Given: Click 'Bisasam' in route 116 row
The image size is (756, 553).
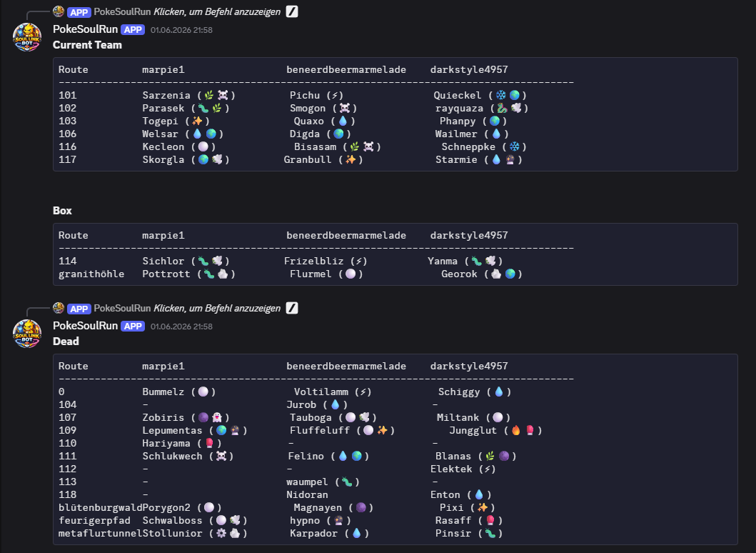Looking at the screenshot, I should coord(316,146).
